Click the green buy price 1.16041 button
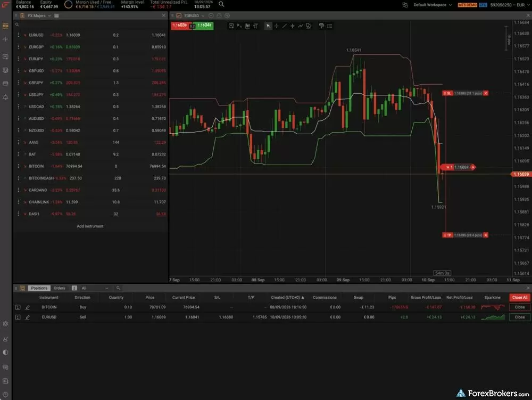This screenshot has height=400, width=532. 204,26
